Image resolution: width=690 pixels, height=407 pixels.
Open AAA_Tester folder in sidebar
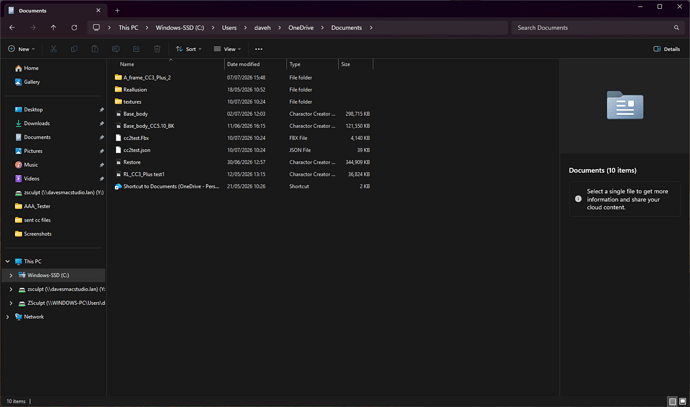coord(33,206)
